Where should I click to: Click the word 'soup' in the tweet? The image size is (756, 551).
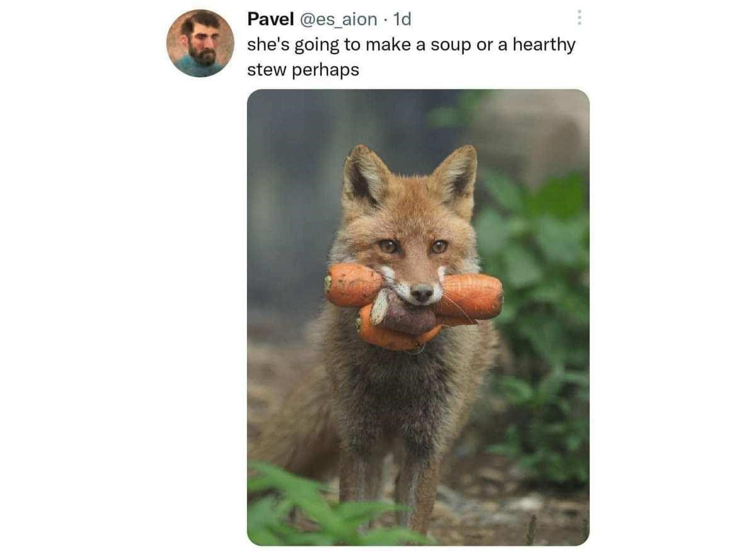(x=451, y=46)
